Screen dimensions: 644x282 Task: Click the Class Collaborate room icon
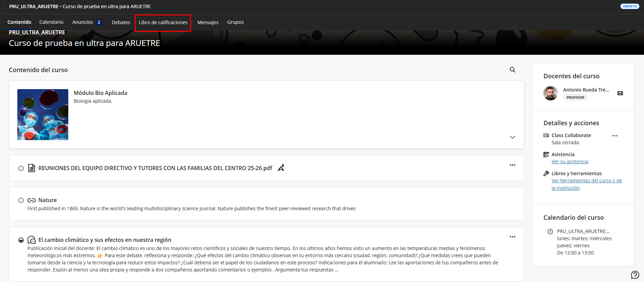coord(546,135)
